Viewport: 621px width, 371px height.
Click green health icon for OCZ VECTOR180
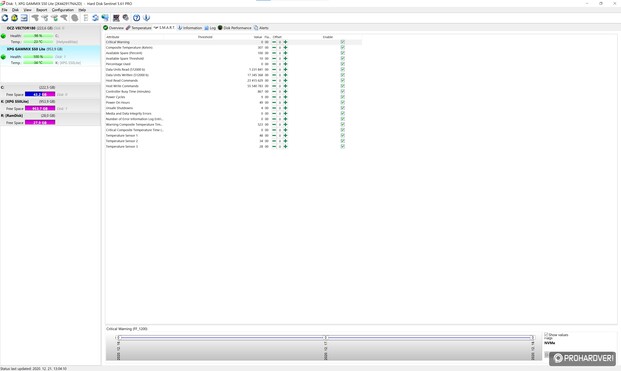tap(4, 36)
